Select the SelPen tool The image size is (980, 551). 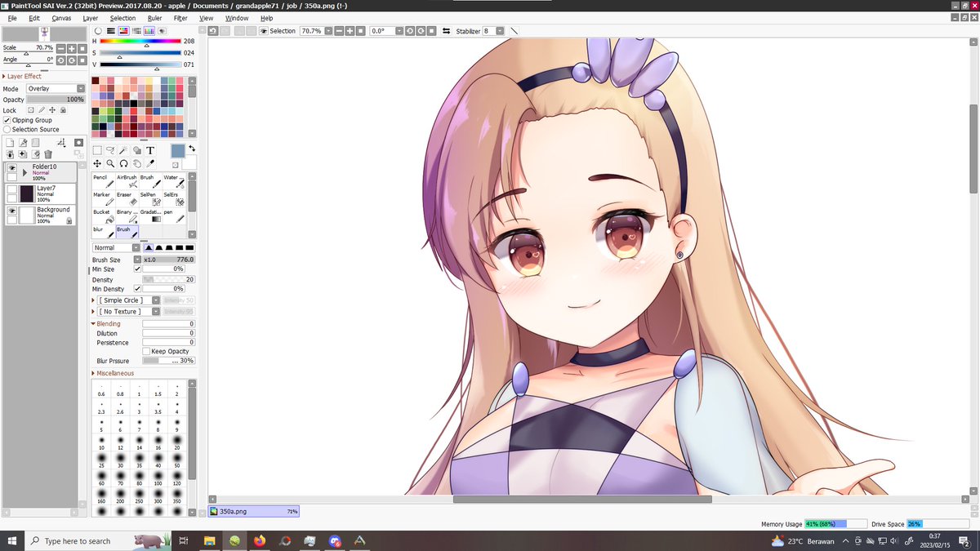150,199
